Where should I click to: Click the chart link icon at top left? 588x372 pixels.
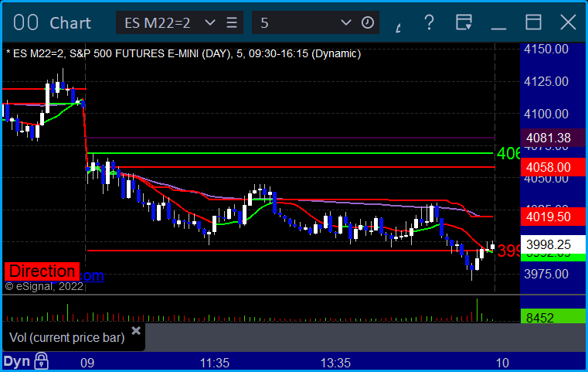click(x=25, y=22)
